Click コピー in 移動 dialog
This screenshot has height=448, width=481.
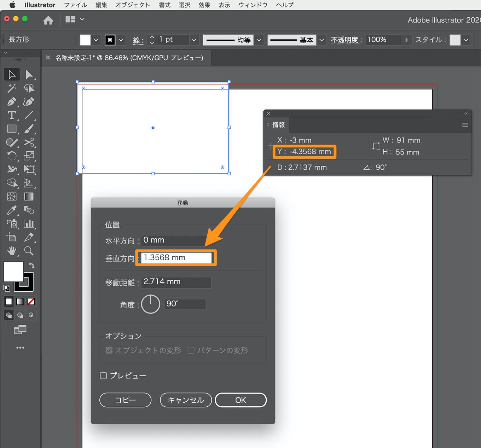(126, 400)
